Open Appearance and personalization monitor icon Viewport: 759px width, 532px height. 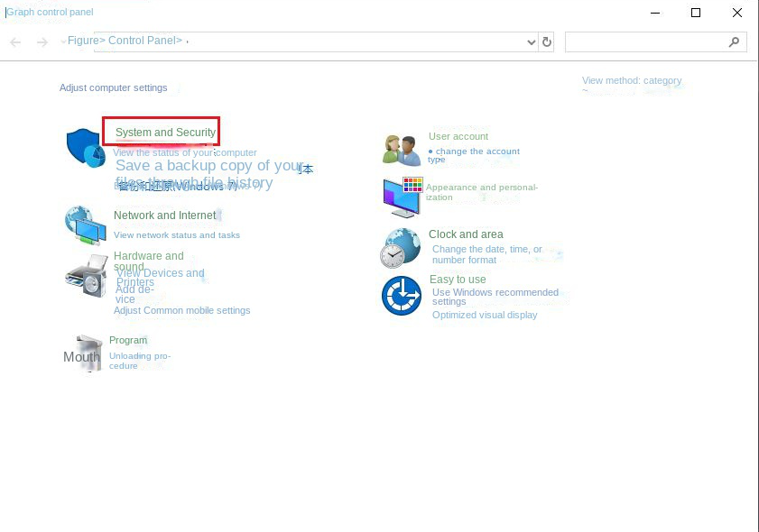401,196
